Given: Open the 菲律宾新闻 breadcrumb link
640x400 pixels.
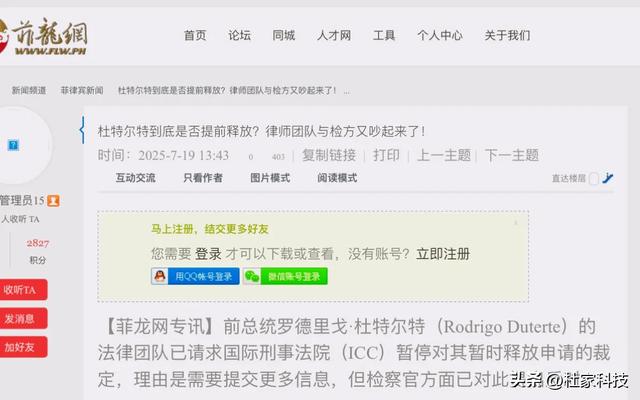Looking at the screenshot, I should tap(82, 90).
